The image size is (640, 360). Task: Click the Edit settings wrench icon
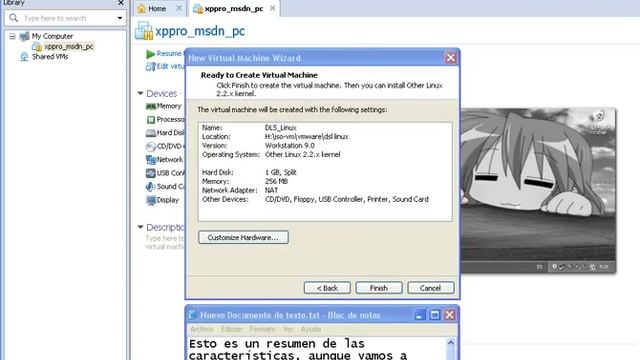150,67
